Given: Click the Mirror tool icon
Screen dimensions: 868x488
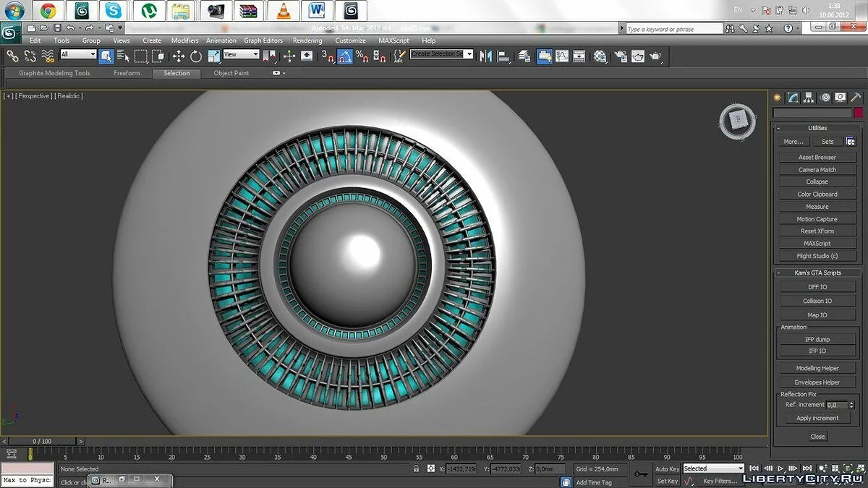Looking at the screenshot, I should 486,56.
